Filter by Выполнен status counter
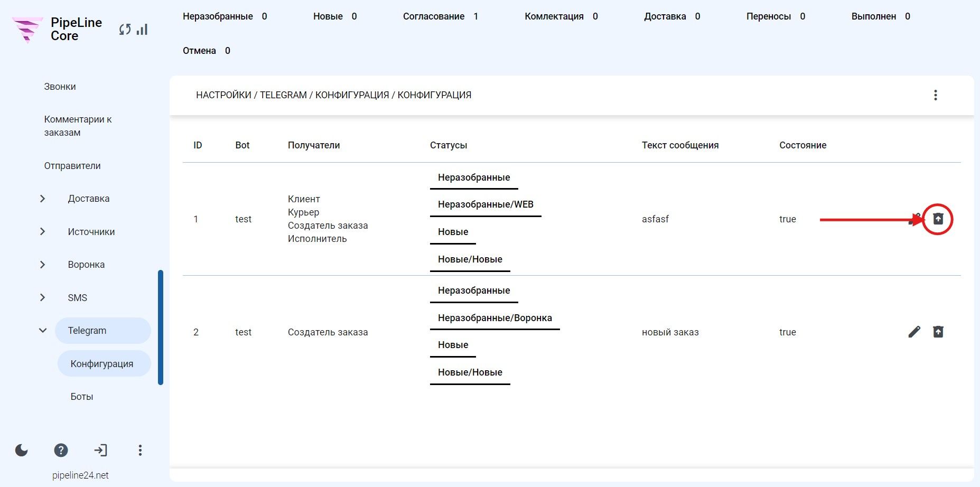980x487 pixels. coord(881,16)
